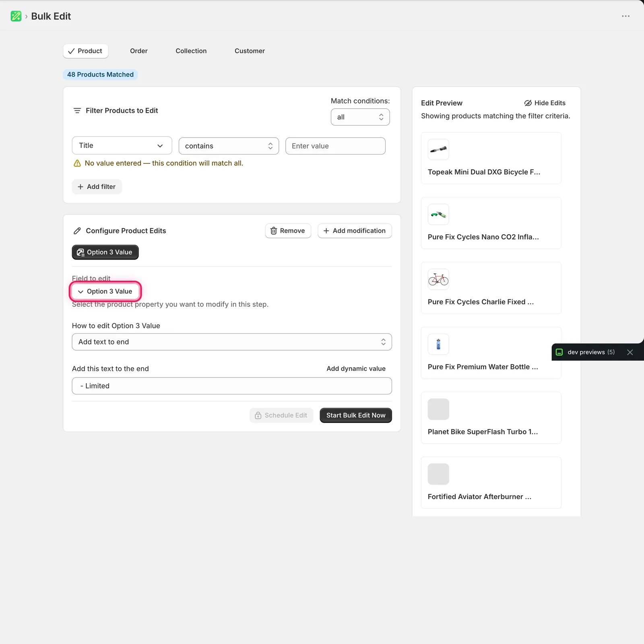Click the Fortified Aviator Afterburner placeholder thumbnail
This screenshot has width=644, height=644.
tap(438, 474)
